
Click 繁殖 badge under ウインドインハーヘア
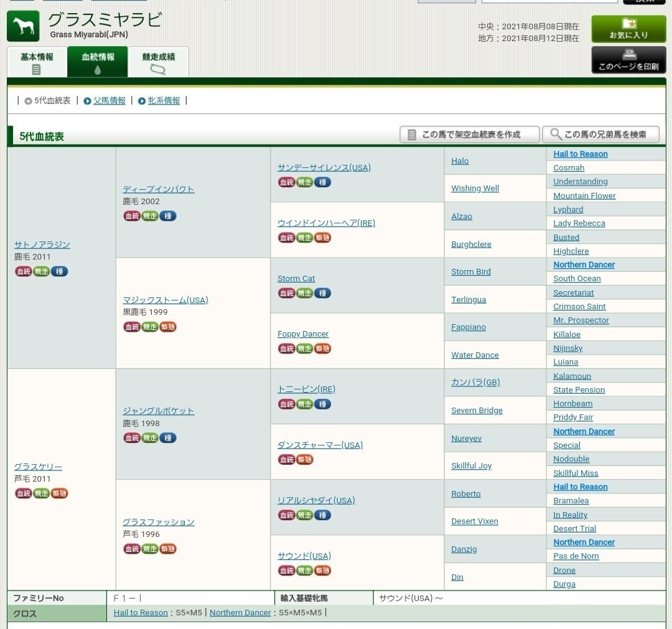click(x=322, y=238)
